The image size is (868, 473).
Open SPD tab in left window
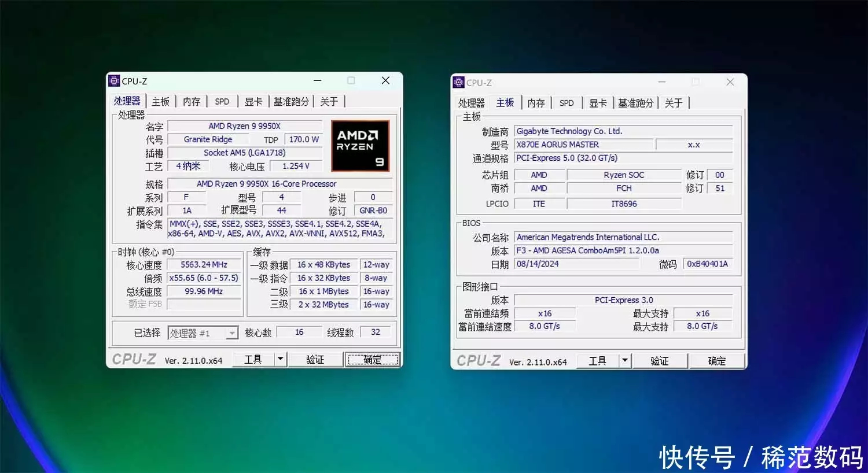click(222, 102)
